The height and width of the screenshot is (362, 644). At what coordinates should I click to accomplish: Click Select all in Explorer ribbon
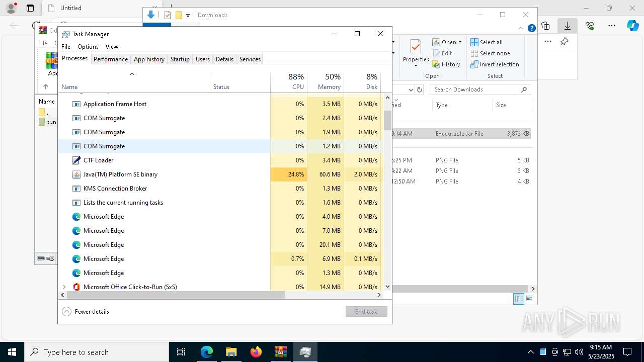click(487, 42)
